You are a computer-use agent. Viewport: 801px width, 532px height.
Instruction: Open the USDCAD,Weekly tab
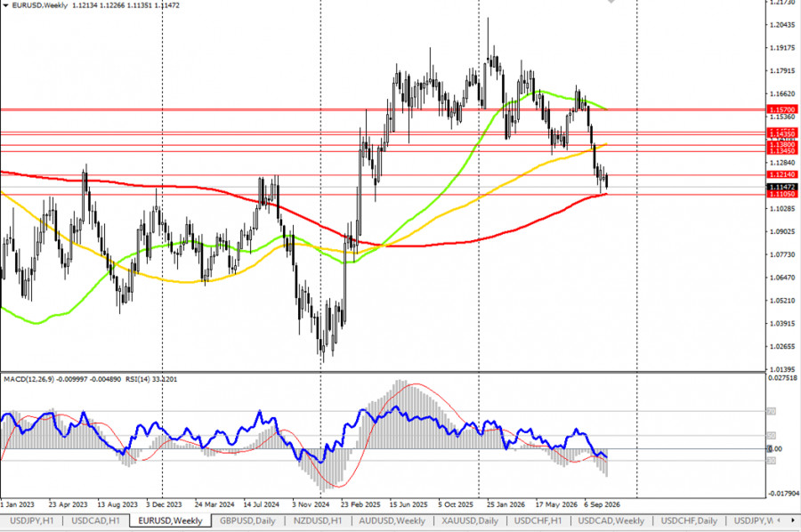[611, 520]
